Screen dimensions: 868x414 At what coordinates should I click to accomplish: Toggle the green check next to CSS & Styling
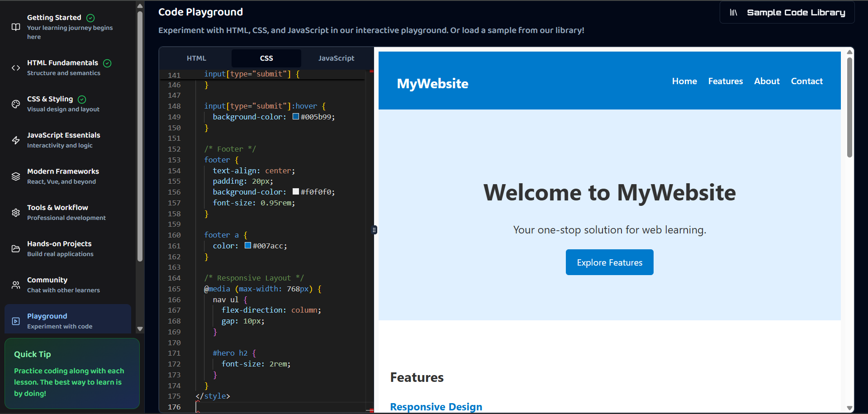pos(82,99)
